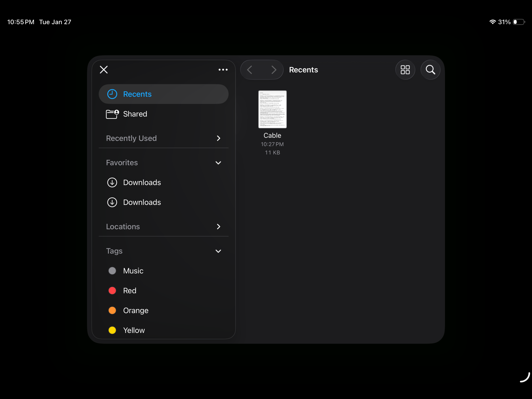The height and width of the screenshot is (399, 532).
Task: Open the Cable document thumbnail
Action: click(x=272, y=109)
